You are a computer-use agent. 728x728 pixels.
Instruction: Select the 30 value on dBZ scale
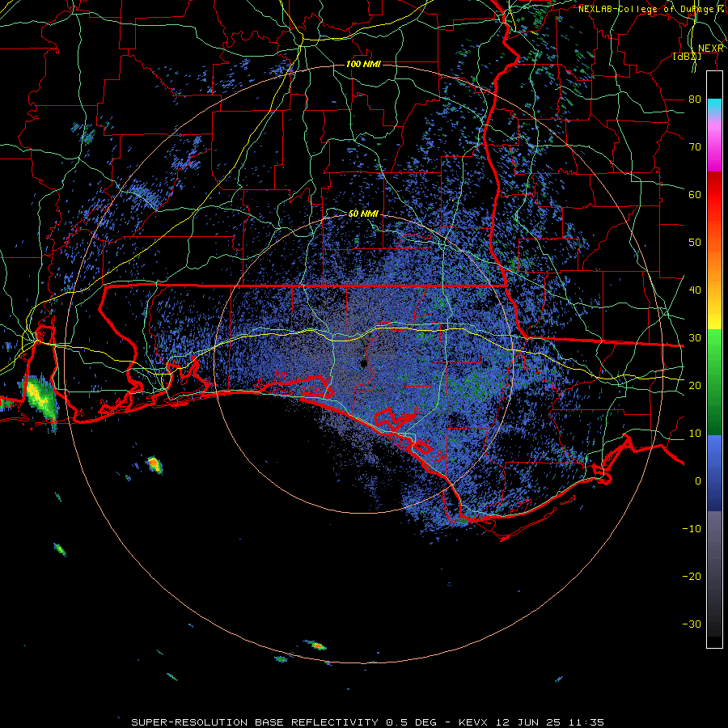click(695, 338)
